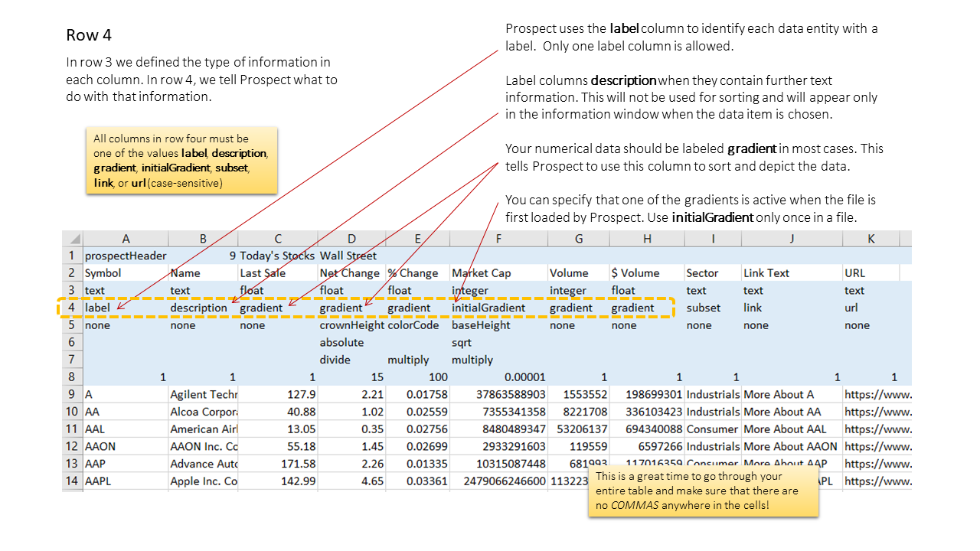Image resolution: width=980 pixels, height=551 pixels.
Task: Click the 'integer' cell under Market Cap
Action: tap(498, 291)
